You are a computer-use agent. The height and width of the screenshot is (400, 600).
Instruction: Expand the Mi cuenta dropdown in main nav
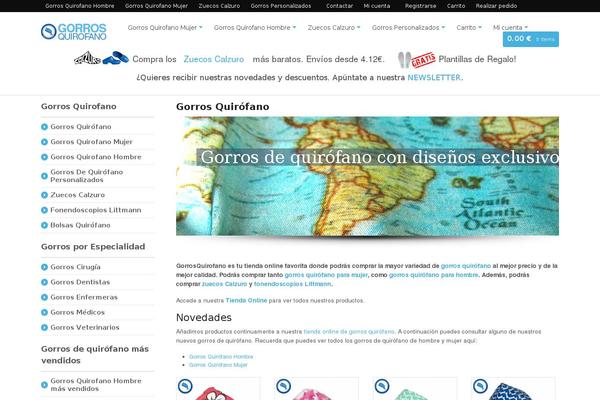click(510, 28)
